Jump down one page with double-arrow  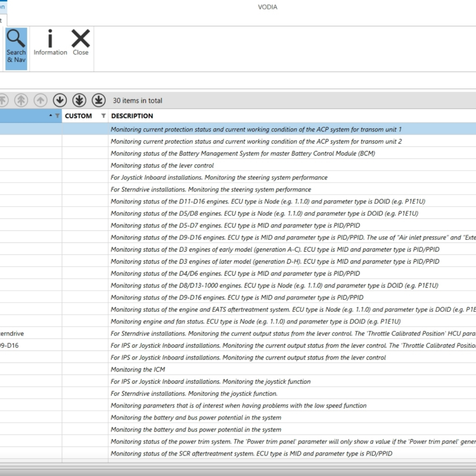click(79, 100)
